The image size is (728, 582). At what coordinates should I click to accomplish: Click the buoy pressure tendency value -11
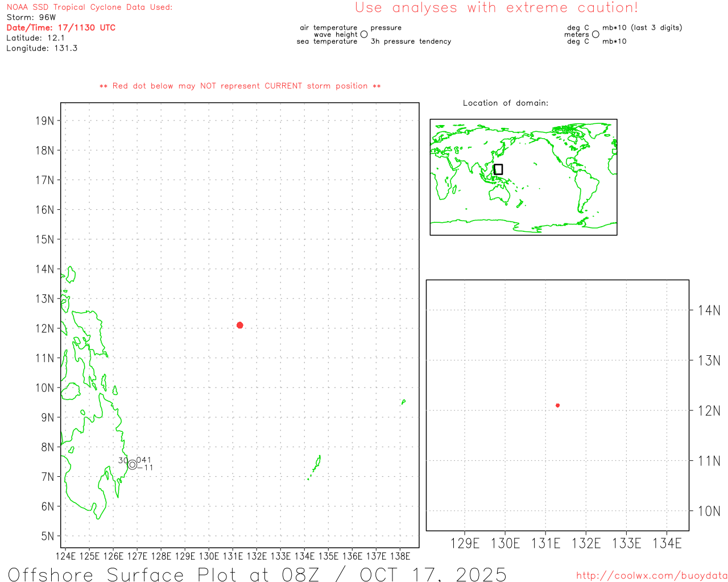tap(146, 468)
